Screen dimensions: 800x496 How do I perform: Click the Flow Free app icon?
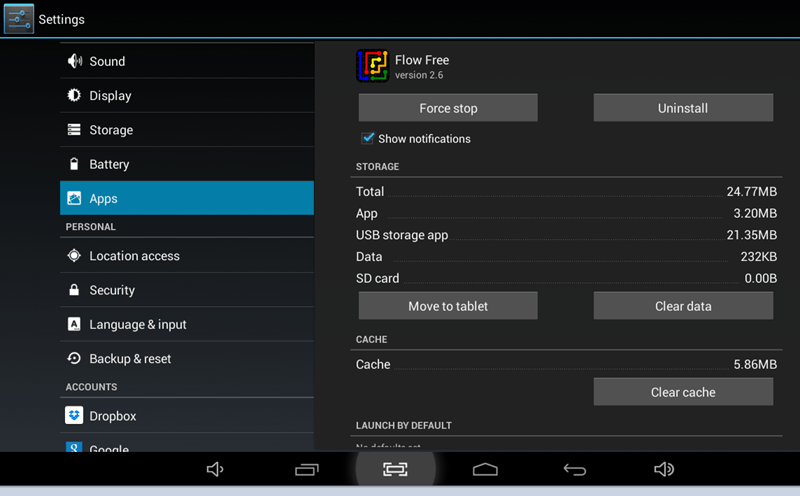coord(372,66)
